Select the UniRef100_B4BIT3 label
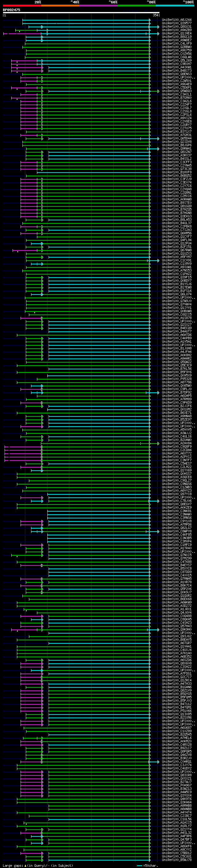This screenshot has height=868, width=197. coord(177,71)
